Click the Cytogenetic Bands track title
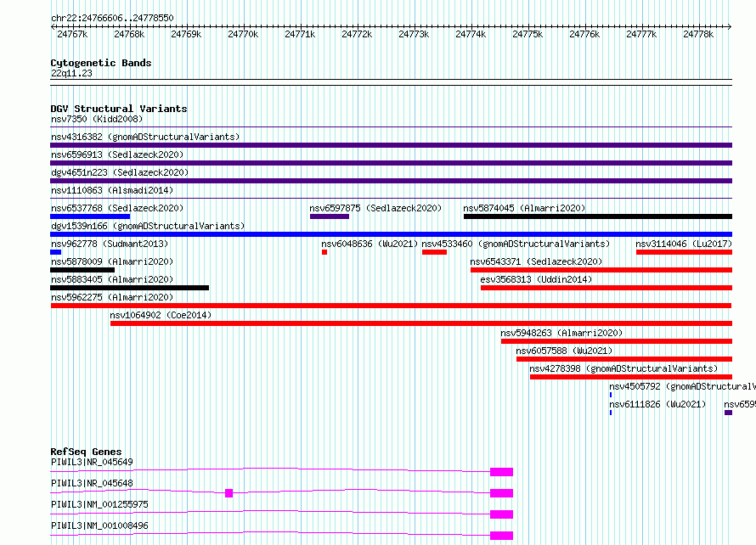756x545 pixels. point(101,63)
